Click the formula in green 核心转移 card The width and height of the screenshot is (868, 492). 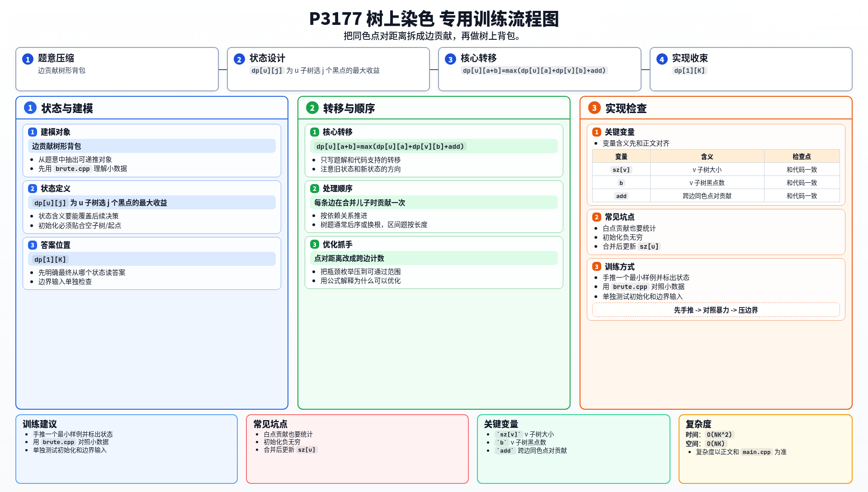point(390,147)
